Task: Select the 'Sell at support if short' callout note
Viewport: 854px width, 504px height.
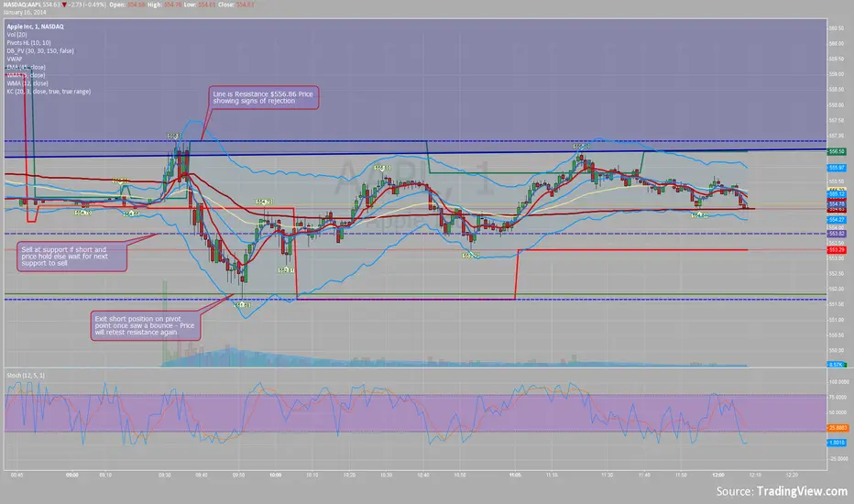Action: [x=71, y=256]
